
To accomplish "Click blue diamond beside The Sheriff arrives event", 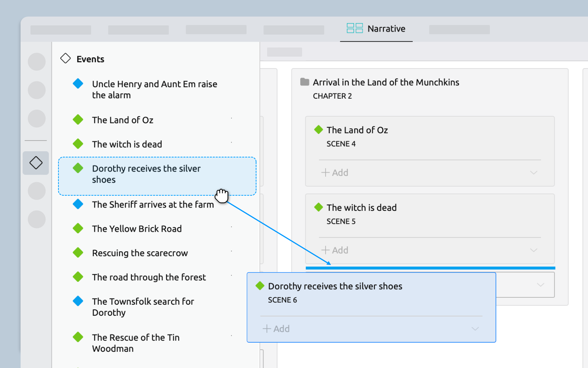I will click(x=78, y=204).
